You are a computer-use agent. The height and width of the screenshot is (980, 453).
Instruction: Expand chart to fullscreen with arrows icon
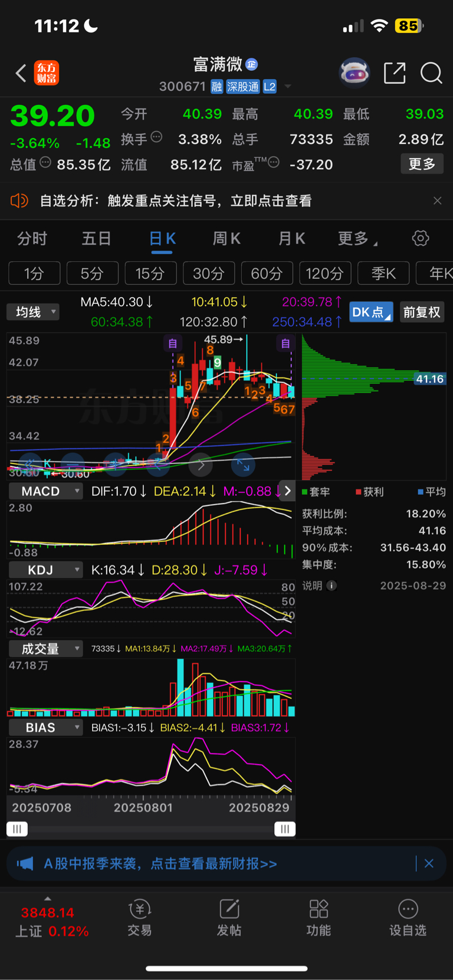click(x=243, y=465)
